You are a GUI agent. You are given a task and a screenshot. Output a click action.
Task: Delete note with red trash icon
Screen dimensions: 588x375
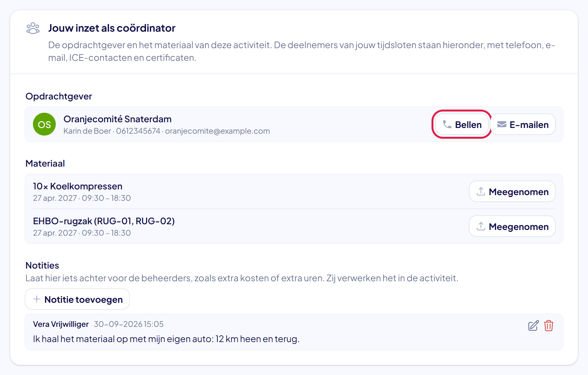pos(549,326)
